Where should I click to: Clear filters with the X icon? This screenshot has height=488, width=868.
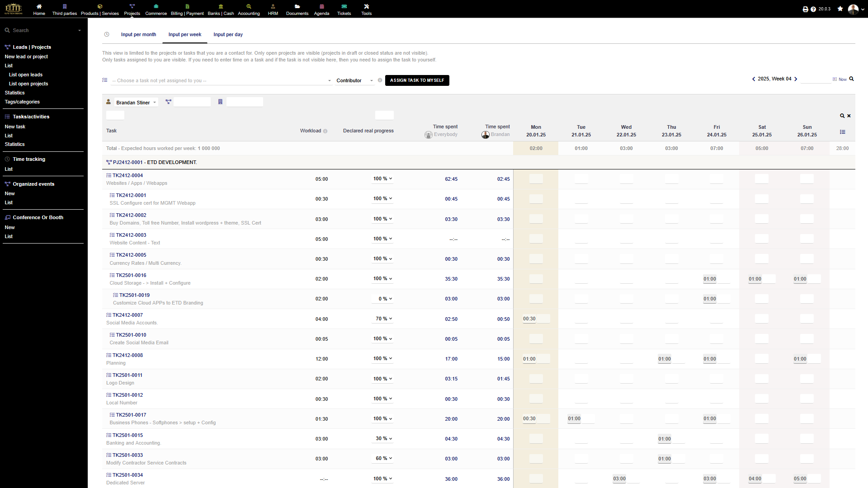[849, 116]
